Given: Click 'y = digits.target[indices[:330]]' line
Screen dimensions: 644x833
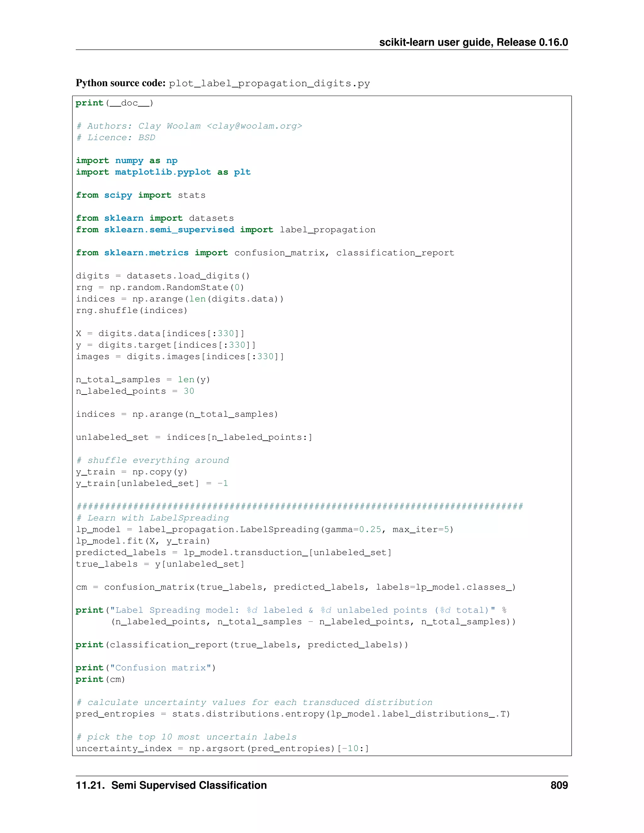Looking at the screenshot, I should pos(166,345).
